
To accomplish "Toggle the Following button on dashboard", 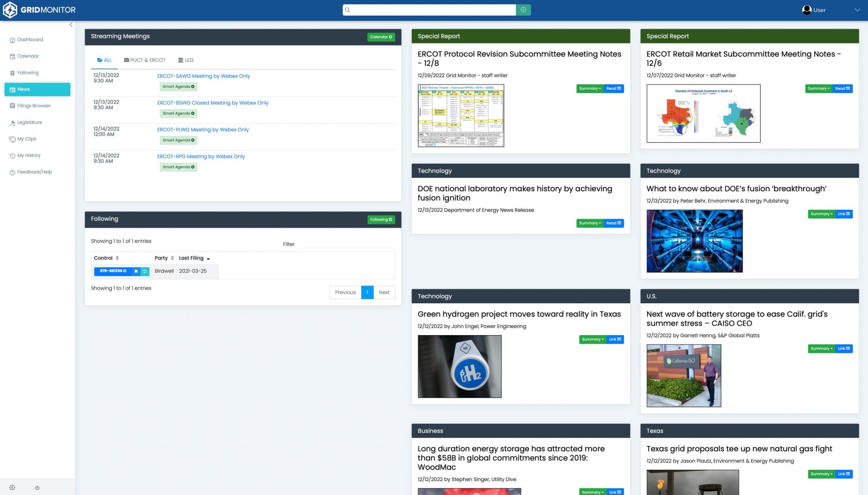I will coord(381,219).
